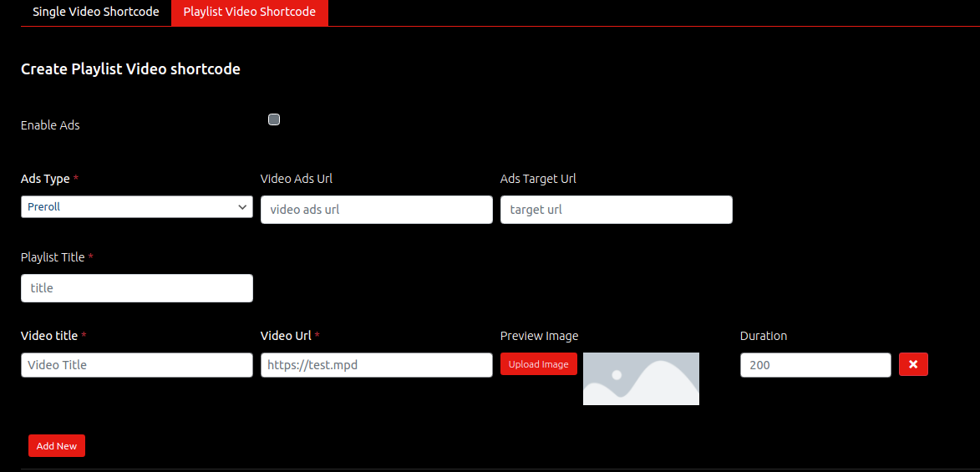Focus the Video Url field
980x472 pixels.
coord(376,365)
